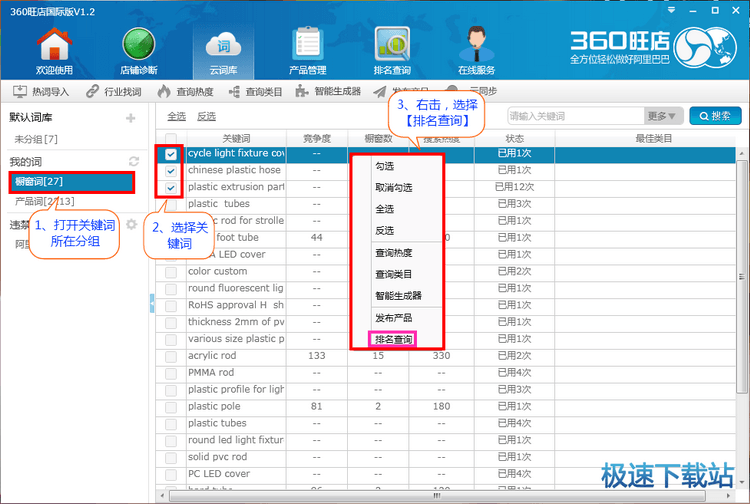Click the 查询类目 toolbar item
The image size is (750, 504).
(x=255, y=91)
